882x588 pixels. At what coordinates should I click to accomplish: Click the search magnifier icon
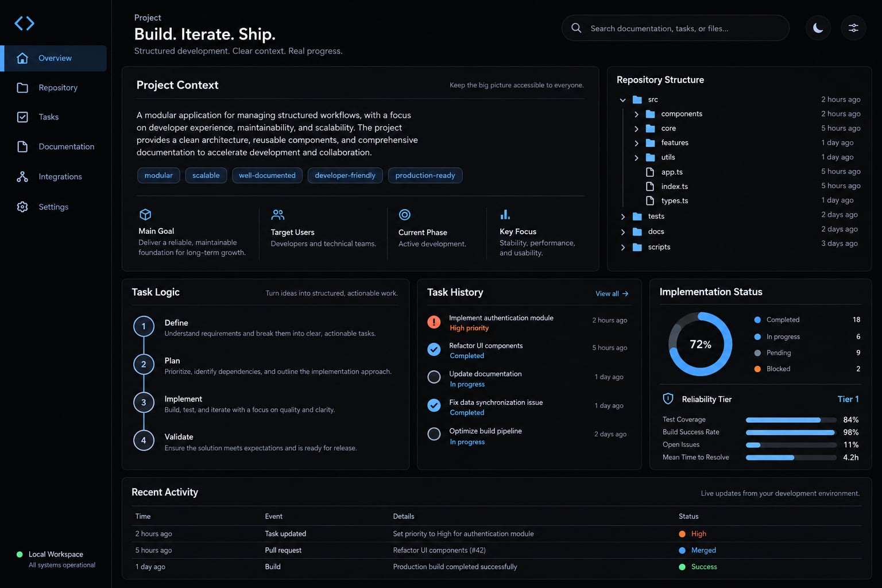(x=576, y=28)
